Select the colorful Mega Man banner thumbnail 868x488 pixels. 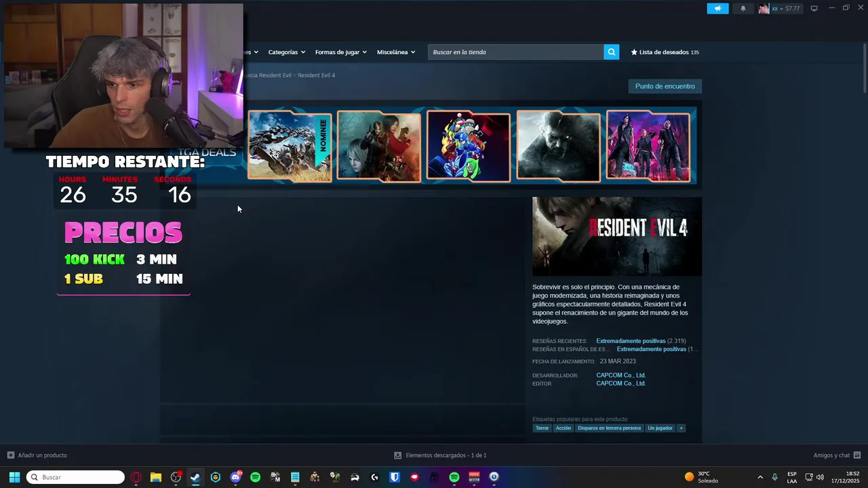click(x=469, y=146)
